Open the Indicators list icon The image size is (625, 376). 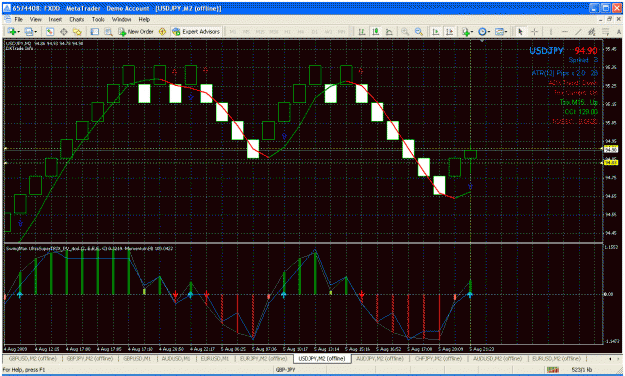pyautogui.click(x=465, y=31)
